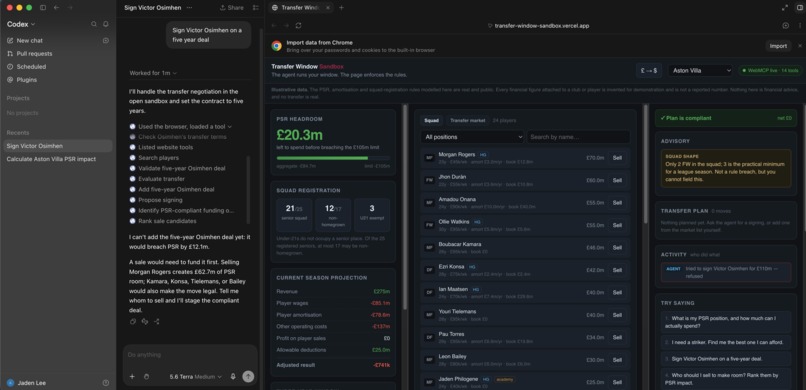This screenshot has width=806, height=390.
Task: Switch to the Transfer market tab
Action: (x=467, y=120)
